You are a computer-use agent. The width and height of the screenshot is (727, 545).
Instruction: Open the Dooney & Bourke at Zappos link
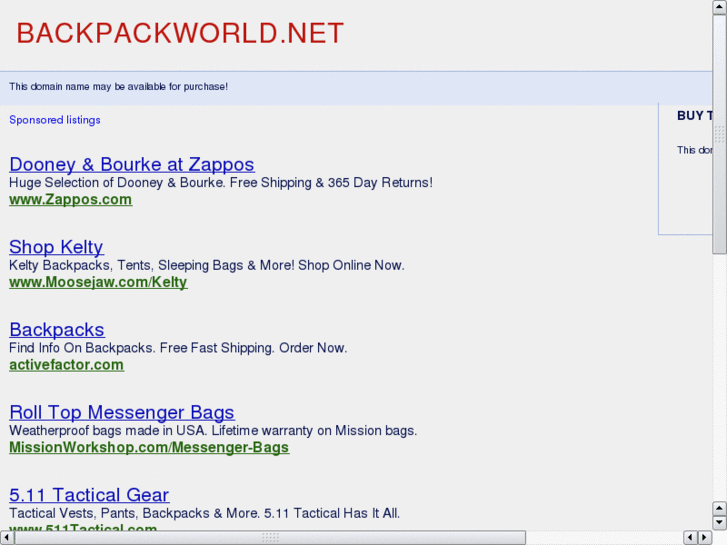click(x=132, y=165)
